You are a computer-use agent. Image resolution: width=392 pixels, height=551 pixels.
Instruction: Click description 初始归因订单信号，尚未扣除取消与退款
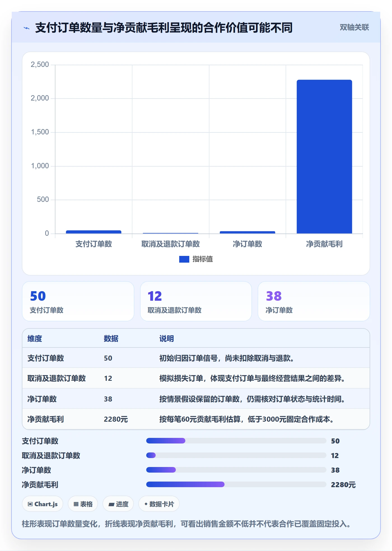tap(227, 358)
